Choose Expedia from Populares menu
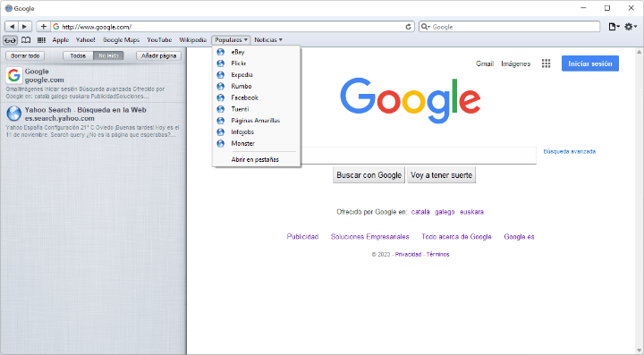 (x=257, y=75)
